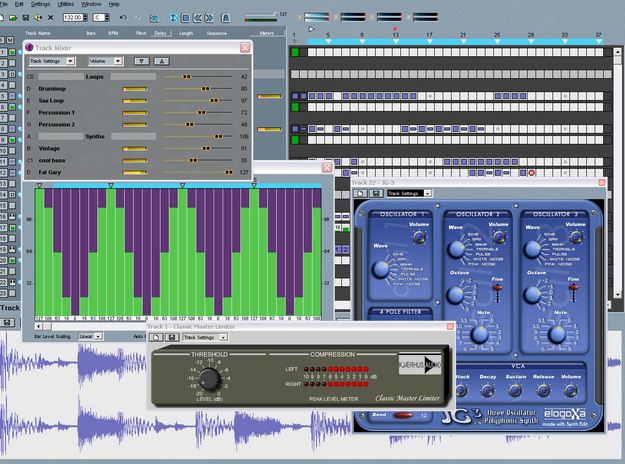The width and height of the screenshot is (625, 464).
Task: Click the yellow speaker audio export icon
Action: pyautogui.click(x=38, y=18)
